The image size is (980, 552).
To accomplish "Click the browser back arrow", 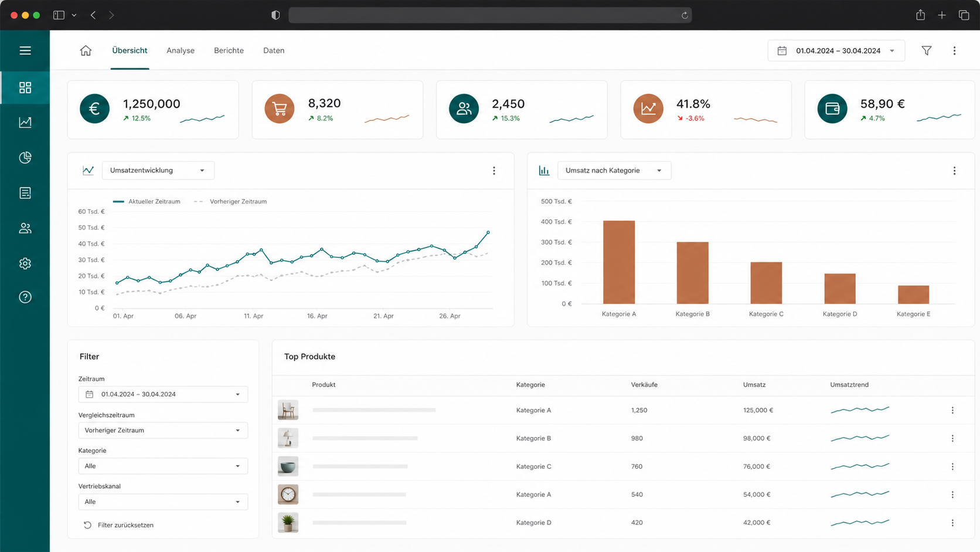I will coord(93,15).
